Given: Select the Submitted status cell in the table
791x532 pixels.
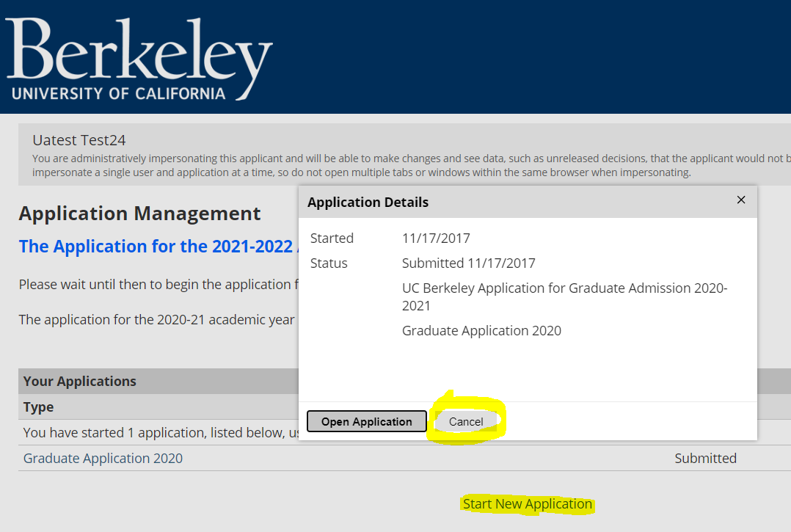Looking at the screenshot, I should tap(705, 459).
